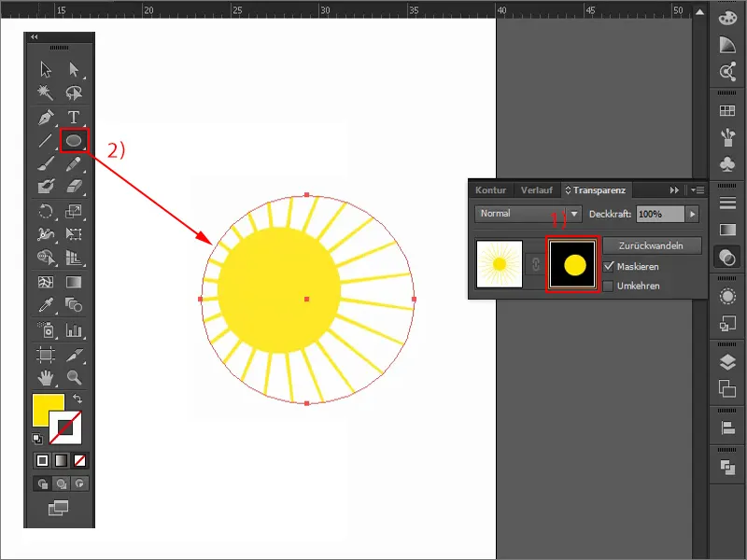Activate the Artboard tool
This screenshot has height=560, width=747.
[x=46, y=355]
